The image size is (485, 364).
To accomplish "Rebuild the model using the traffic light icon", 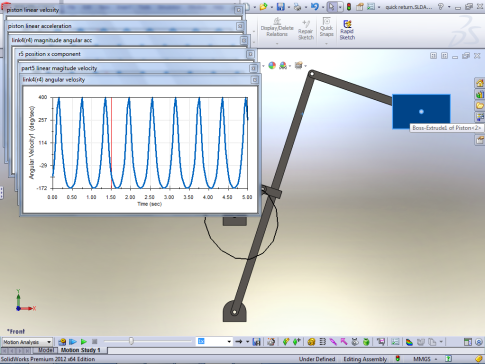I will [x=349, y=7].
